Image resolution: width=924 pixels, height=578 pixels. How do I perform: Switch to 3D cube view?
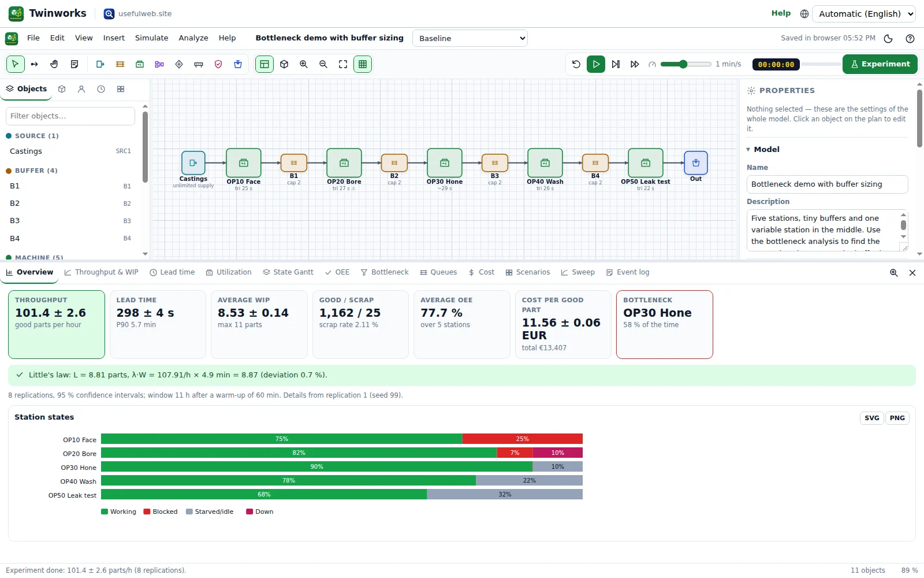coord(284,64)
